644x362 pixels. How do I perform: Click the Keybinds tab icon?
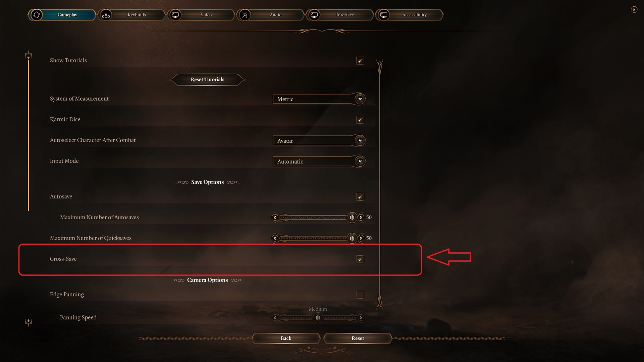point(105,14)
